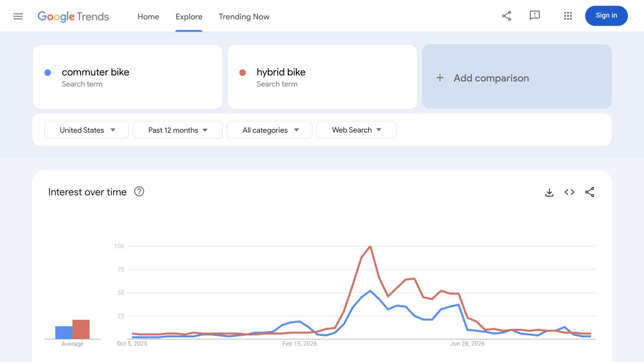Click 'Search term' under commuter bike

[82, 84]
